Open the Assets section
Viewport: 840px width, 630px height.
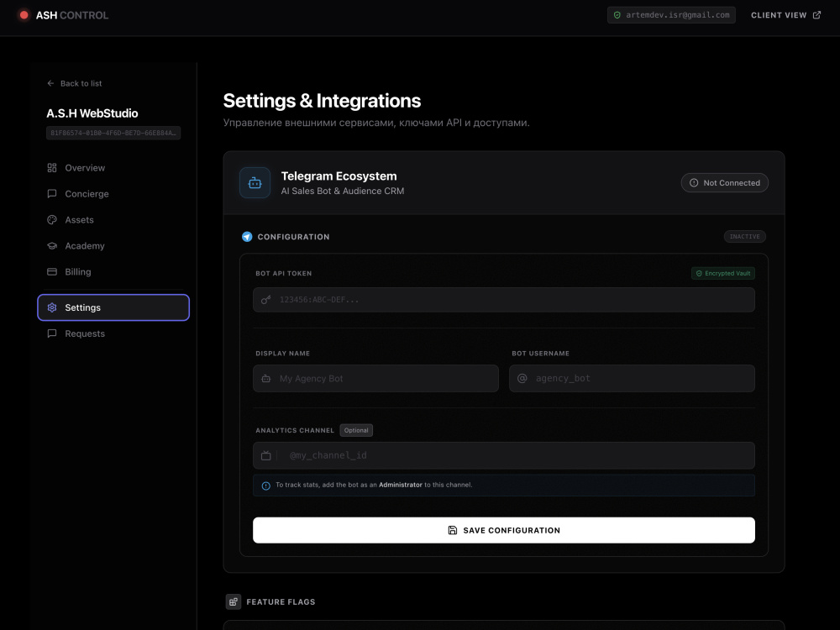pos(113,219)
